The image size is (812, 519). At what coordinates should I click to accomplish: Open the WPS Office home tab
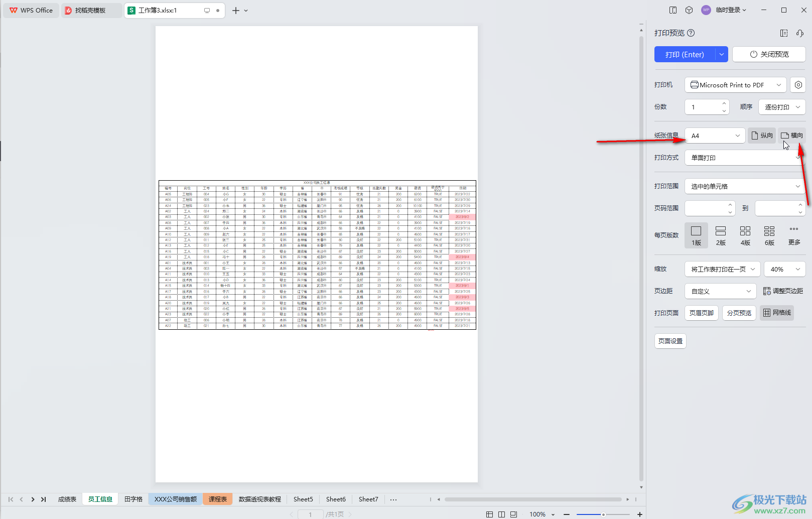point(31,10)
